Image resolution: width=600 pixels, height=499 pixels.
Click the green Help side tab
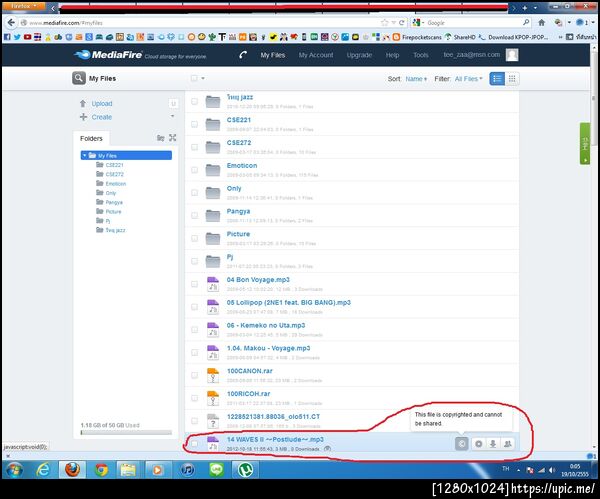585,144
